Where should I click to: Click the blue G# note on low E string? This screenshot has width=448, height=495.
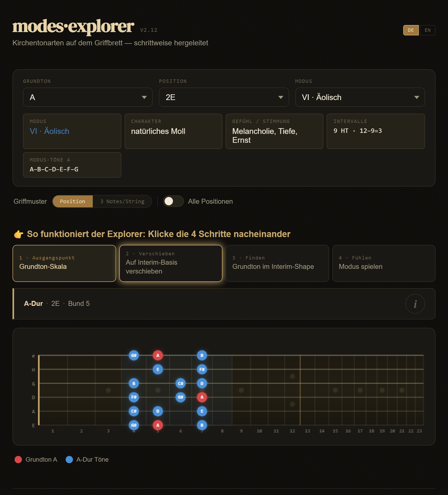[134, 425]
